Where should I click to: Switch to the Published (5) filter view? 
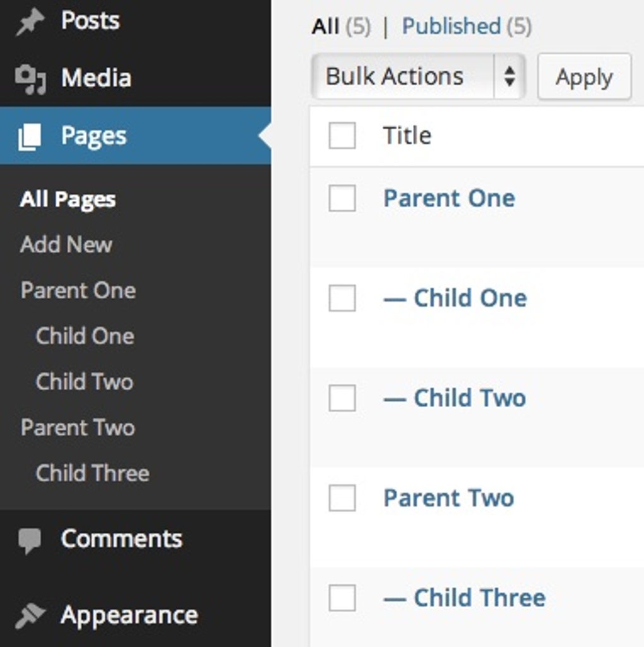451,26
